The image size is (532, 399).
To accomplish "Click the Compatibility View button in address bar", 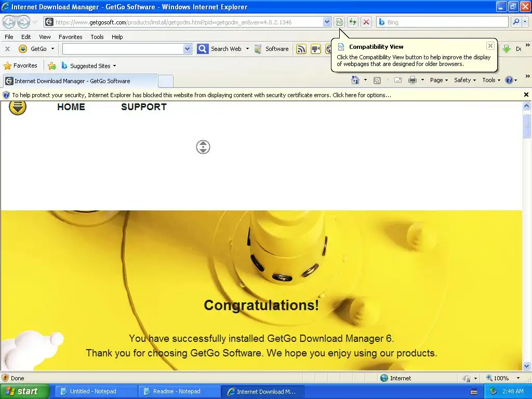I will (339, 22).
